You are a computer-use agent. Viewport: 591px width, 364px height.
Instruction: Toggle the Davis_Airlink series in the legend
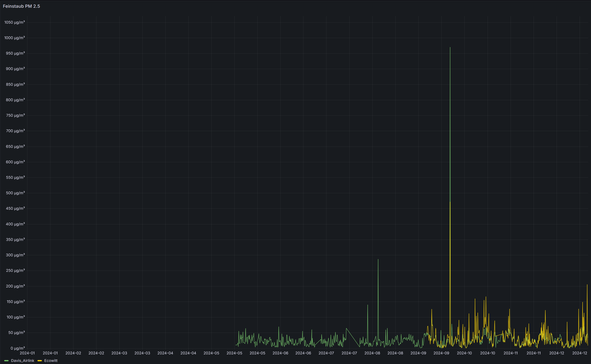(x=23, y=360)
